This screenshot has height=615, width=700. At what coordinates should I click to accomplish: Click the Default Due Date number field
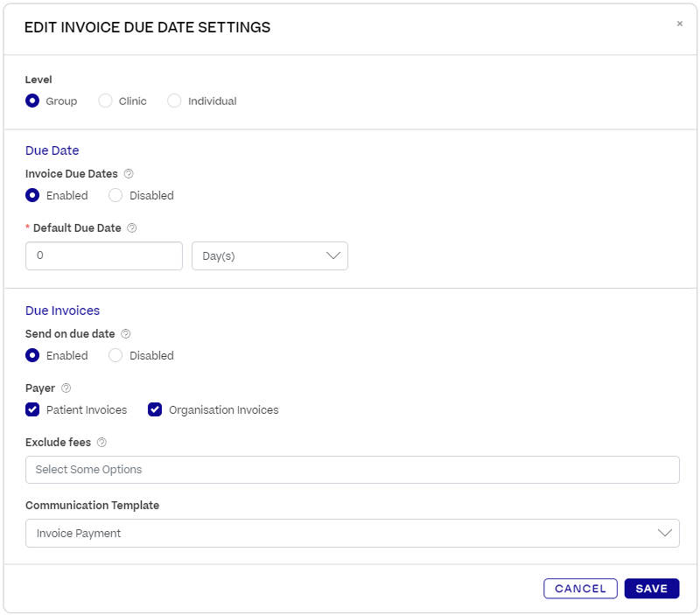(103, 256)
